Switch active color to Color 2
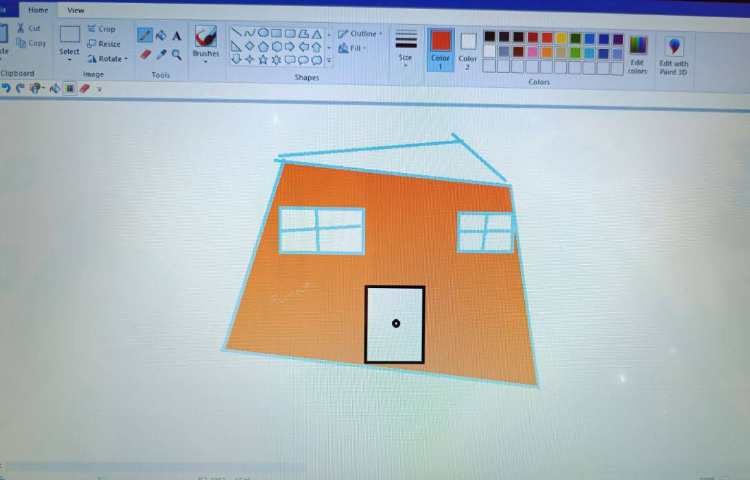Image resolution: width=750 pixels, height=480 pixels. click(x=468, y=47)
